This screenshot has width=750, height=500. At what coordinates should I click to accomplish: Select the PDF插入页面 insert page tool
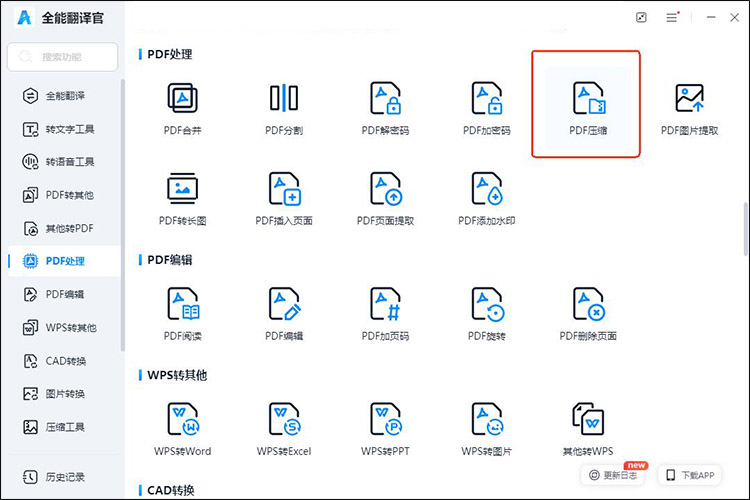(x=284, y=199)
